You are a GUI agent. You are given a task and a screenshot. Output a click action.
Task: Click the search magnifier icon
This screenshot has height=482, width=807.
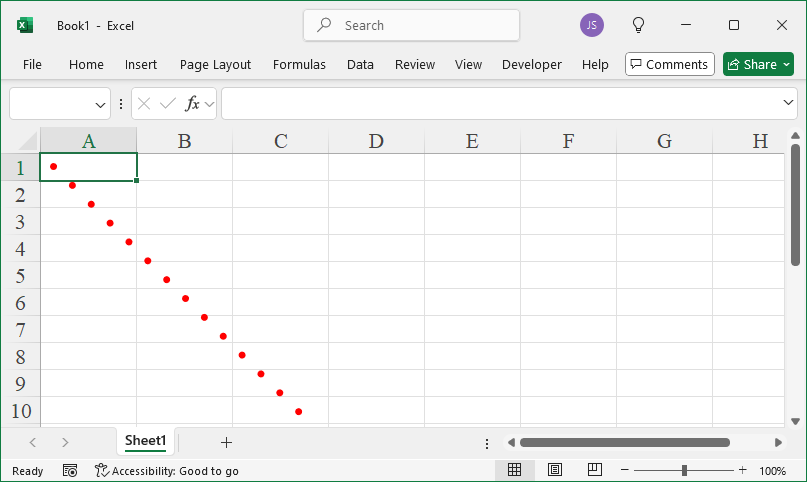[x=324, y=24]
